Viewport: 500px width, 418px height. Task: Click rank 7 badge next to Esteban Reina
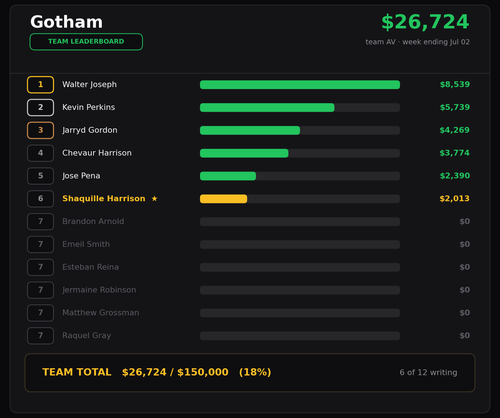[x=40, y=267]
